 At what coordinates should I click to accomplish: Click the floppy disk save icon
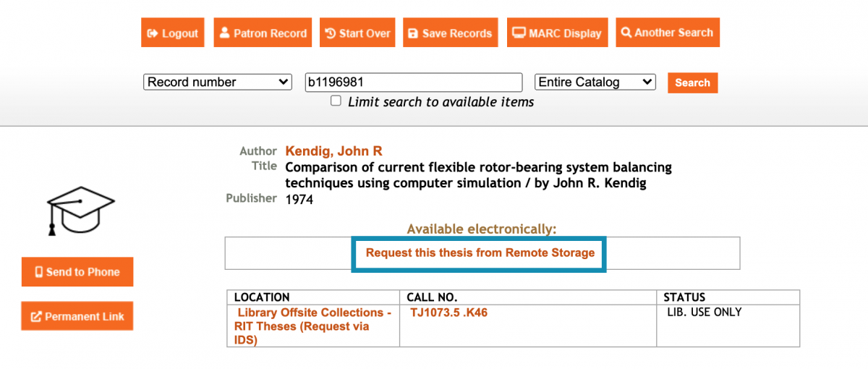[x=413, y=33]
